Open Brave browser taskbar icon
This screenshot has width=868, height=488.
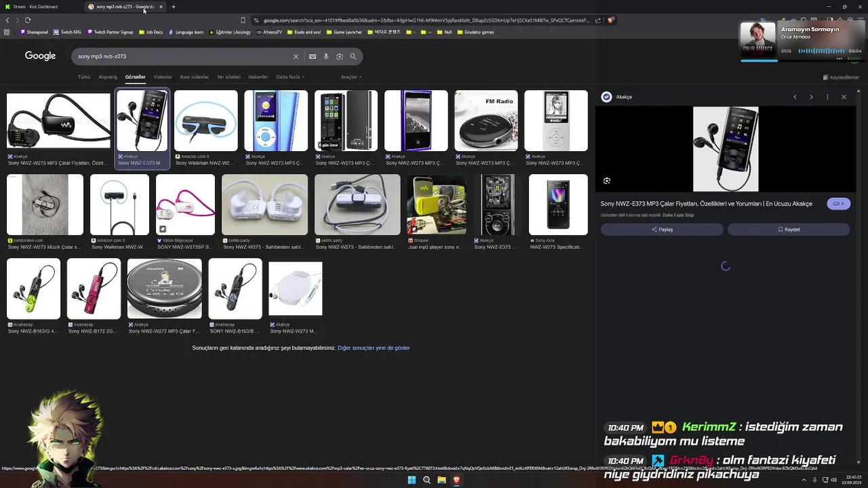456,480
